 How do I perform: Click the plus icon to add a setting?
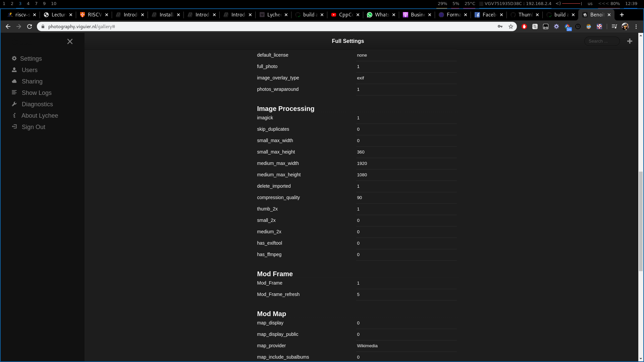[x=630, y=41]
